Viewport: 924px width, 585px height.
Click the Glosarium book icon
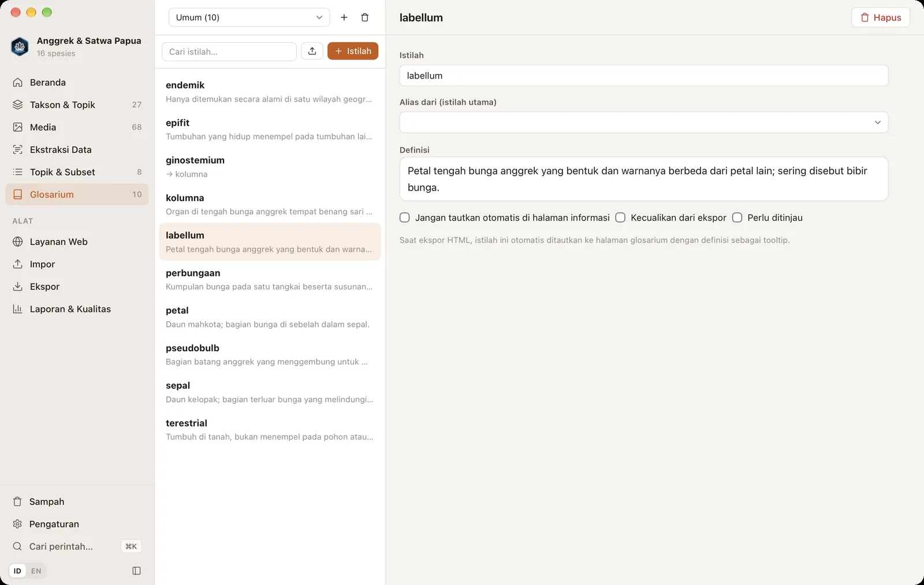point(18,195)
